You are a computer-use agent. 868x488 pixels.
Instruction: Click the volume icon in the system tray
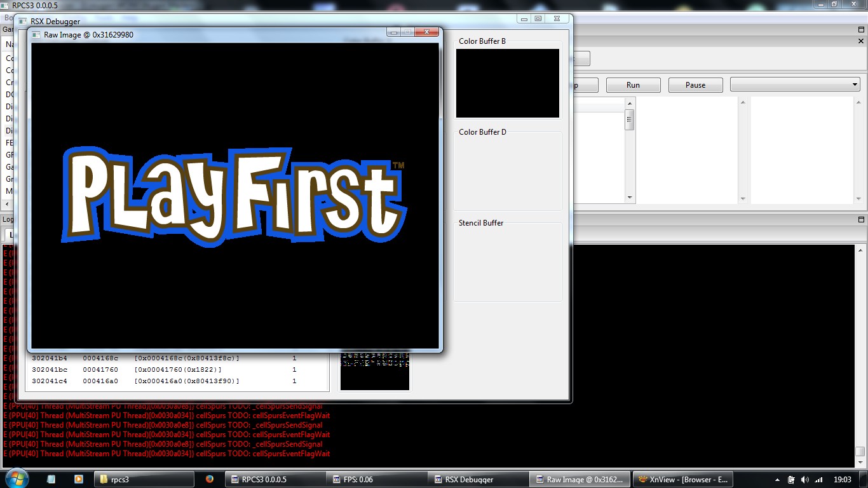click(x=805, y=479)
